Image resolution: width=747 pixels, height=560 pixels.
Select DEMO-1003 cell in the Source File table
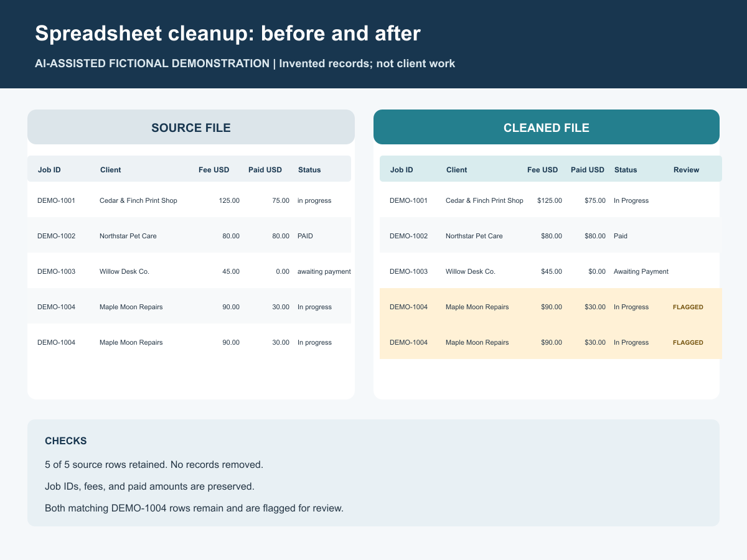tap(56, 271)
